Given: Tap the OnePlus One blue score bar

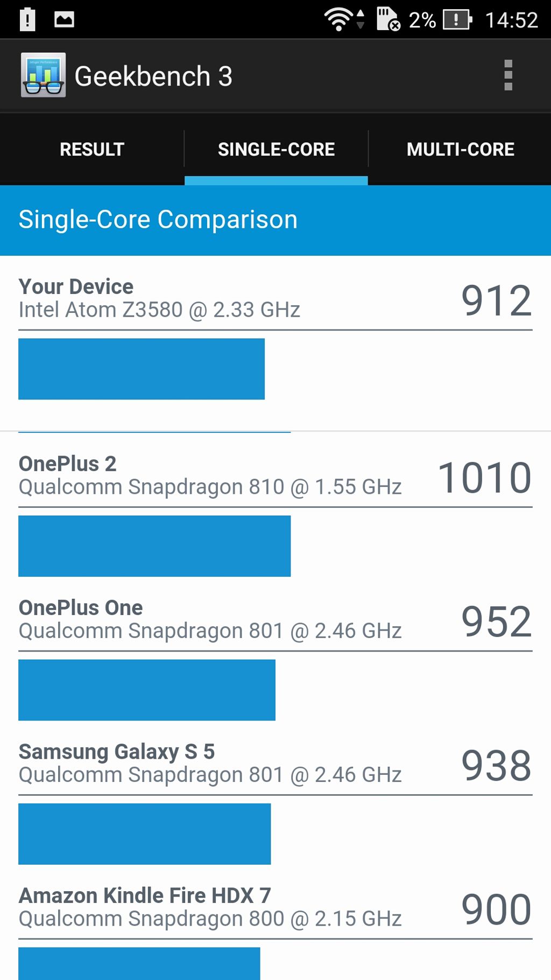Looking at the screenshot, I should (x=147, y=690).
